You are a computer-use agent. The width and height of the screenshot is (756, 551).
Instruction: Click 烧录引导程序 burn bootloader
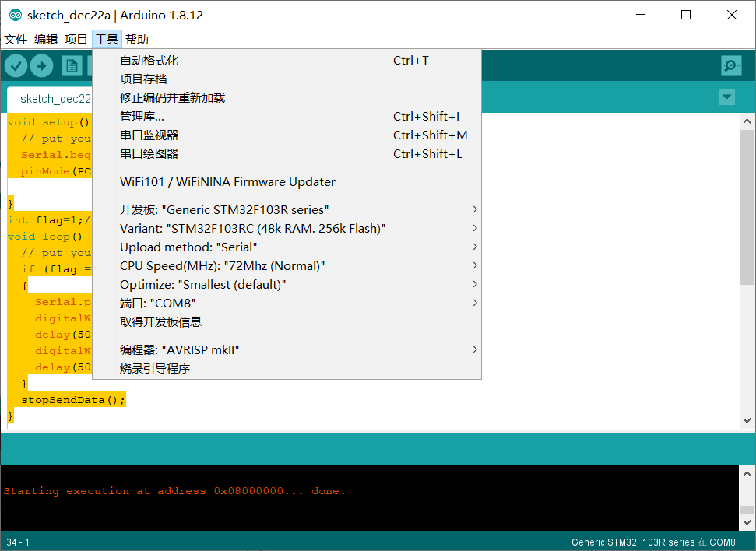tap(287, 369)
